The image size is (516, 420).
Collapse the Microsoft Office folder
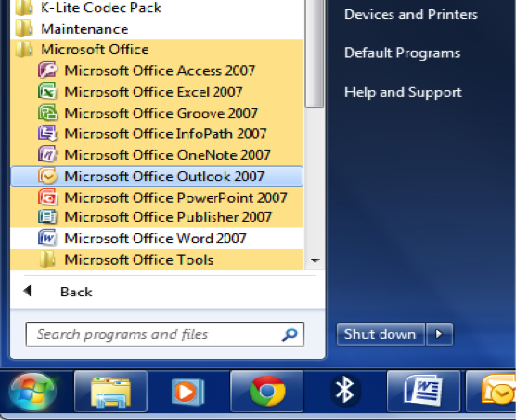point(157,49)
